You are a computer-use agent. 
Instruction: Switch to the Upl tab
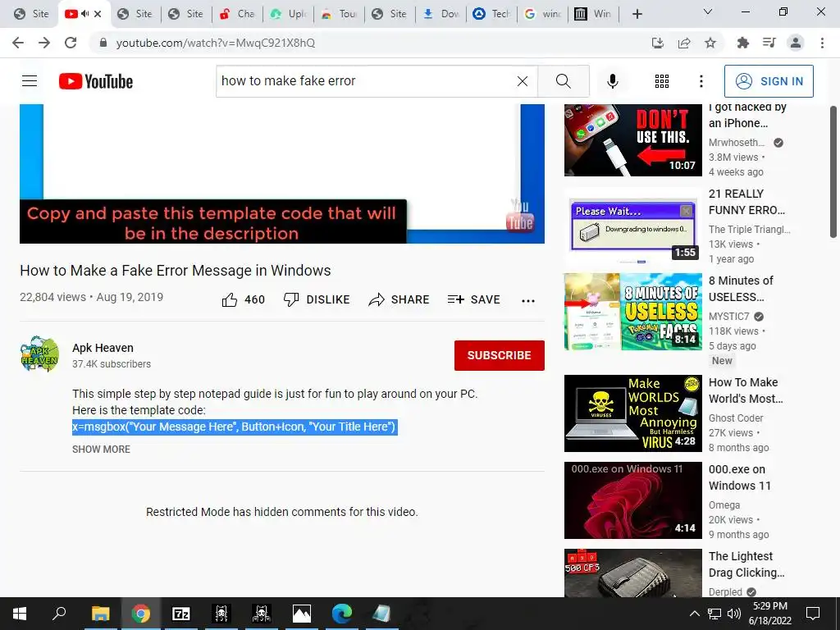coord(288,14)
